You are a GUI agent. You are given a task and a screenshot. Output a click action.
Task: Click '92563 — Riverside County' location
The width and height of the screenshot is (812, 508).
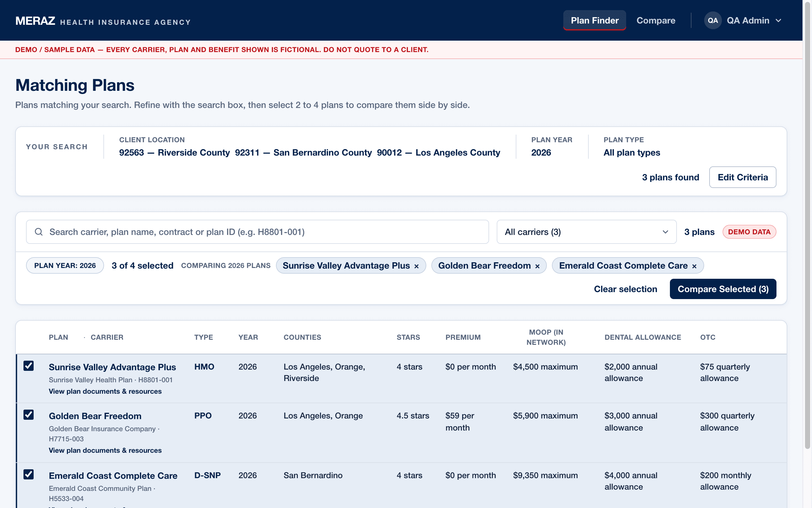[x=174, y=152]
